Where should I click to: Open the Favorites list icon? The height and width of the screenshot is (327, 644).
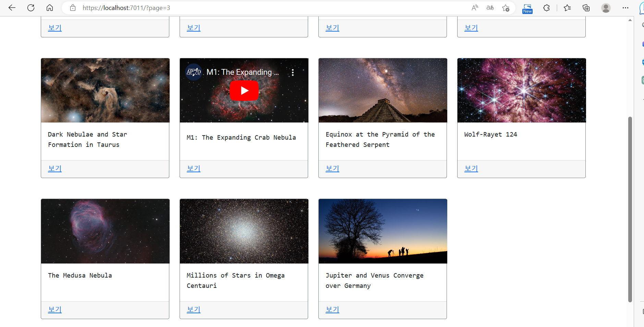pyautogui.click(x=567, y=8)
